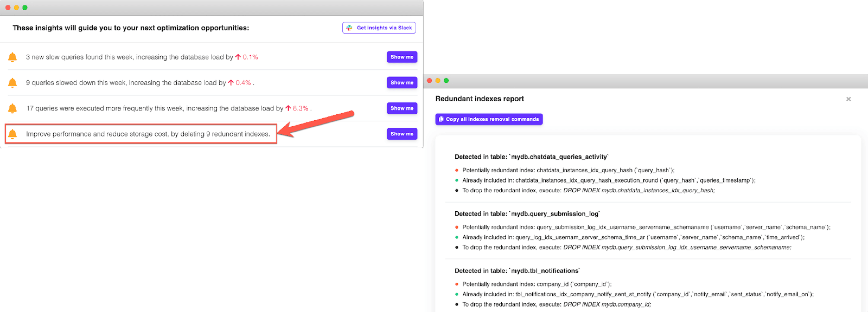Click the insights heading text
The image size is (868, 312).
pyautogui.click(x=131, y=28)
